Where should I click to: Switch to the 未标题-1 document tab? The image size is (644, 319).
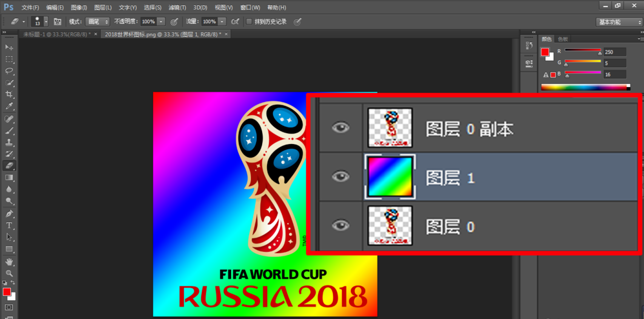(57, 34)
